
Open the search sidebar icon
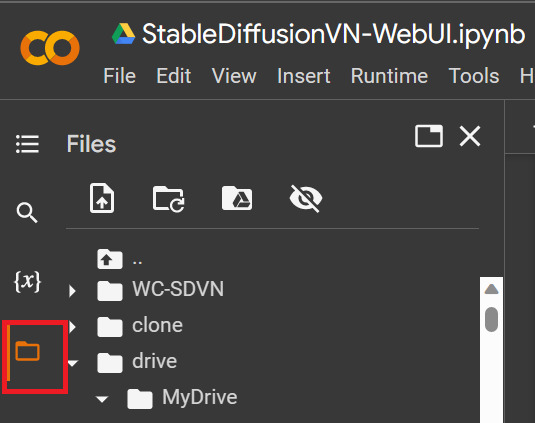click(x=27, y=212)
